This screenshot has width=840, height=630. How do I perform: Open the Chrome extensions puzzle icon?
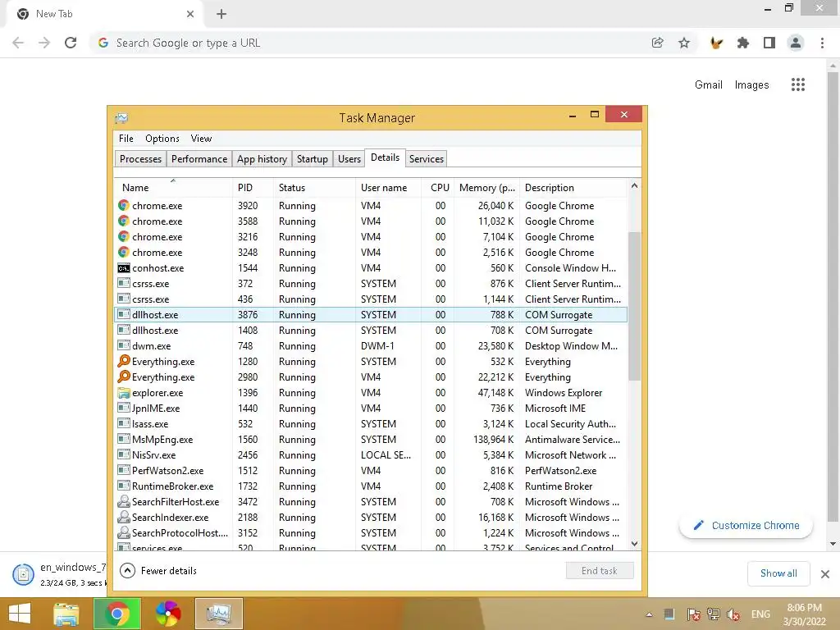pyautogui.click(x=742, y=43)
